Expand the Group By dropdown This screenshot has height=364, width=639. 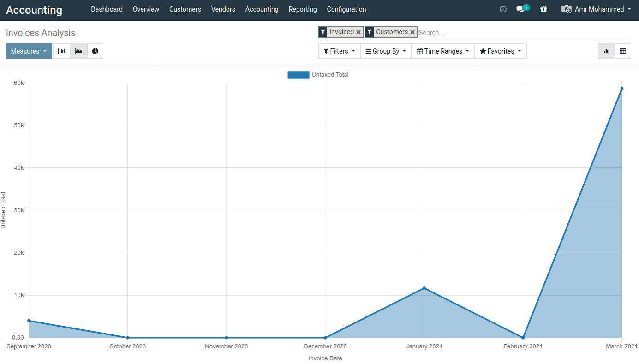click(386, 51)
